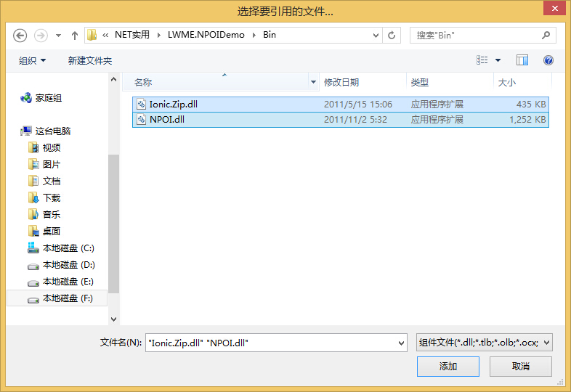Image resolution: width=571 pixels, height=392 pixels.
Task: Click the 取消 button
Action: point(521,367)
